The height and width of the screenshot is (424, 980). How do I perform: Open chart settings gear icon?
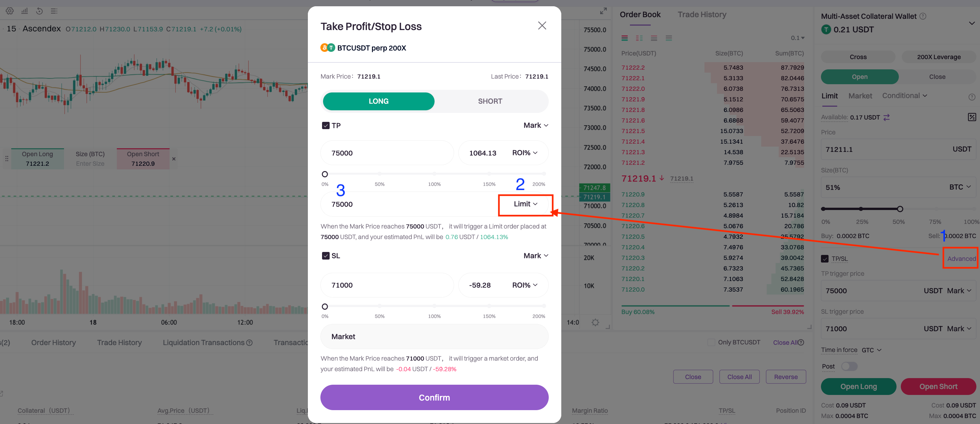tap(10, 11)
